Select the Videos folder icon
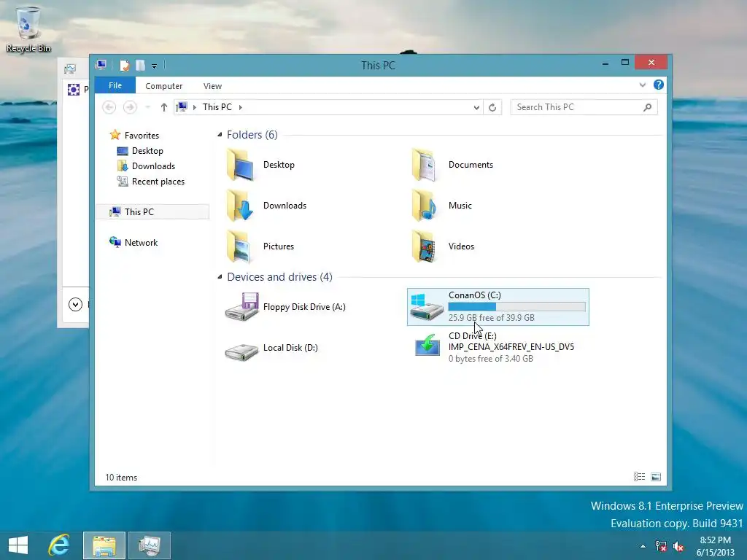747x560 pixels. 424,246
